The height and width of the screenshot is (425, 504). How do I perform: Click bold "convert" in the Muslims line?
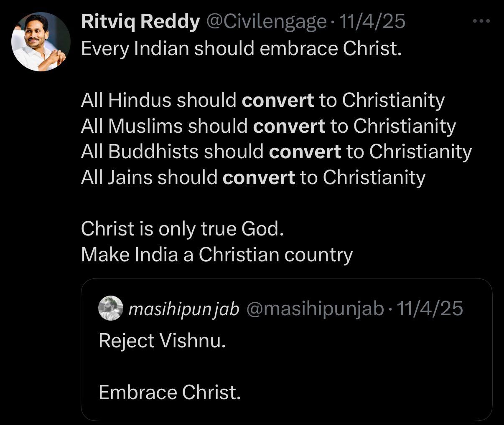[289, 126]
